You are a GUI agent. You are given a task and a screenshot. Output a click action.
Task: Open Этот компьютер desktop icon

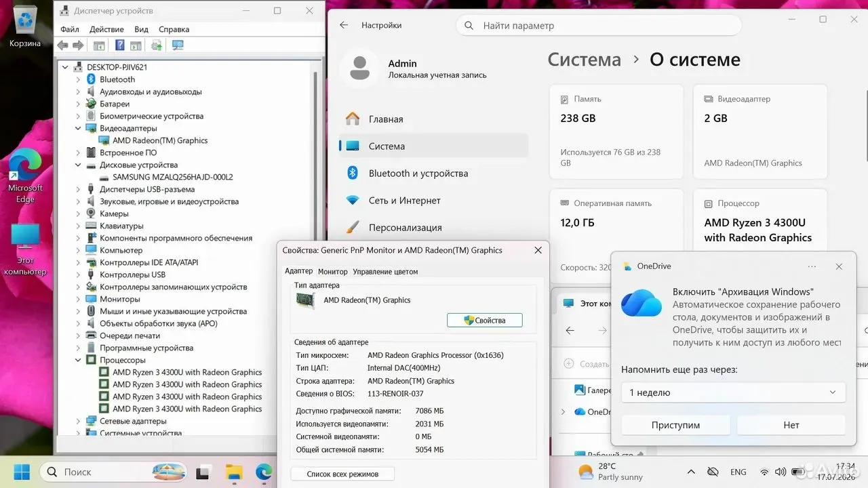tap(25, 249)
